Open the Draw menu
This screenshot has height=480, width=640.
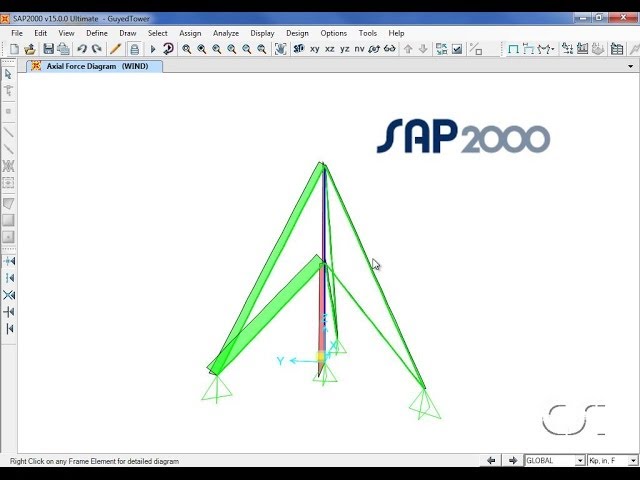pos(128,33)
